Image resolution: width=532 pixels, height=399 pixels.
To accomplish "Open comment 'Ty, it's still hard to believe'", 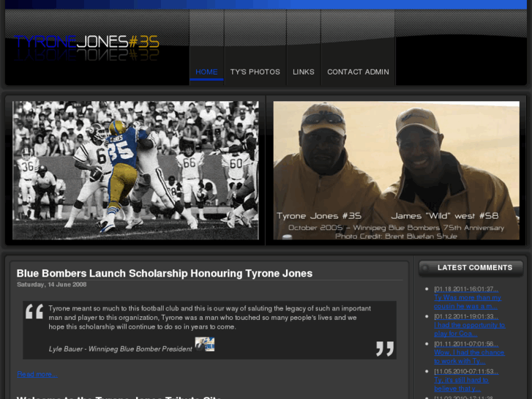I will (x=461, y=384).
